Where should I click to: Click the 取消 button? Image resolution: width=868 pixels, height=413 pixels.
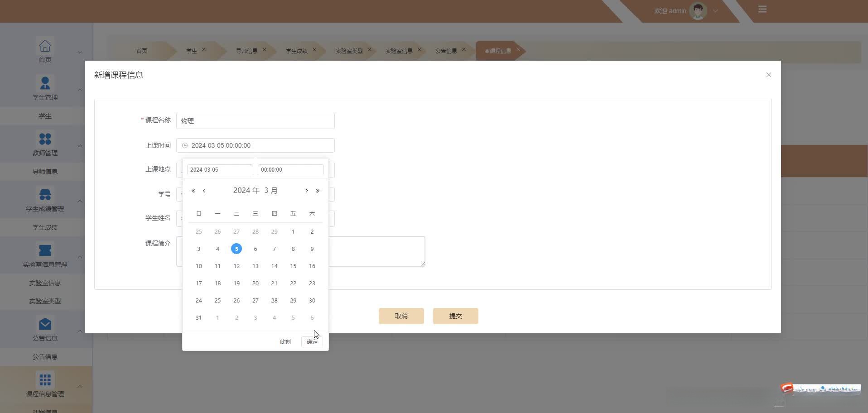[401, 316]
